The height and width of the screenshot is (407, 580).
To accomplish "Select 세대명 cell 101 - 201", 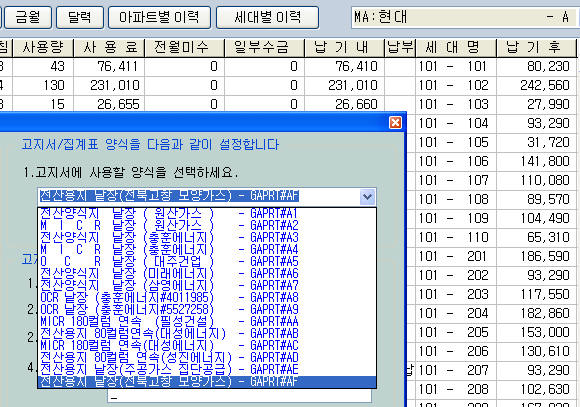I will [456, 256].
